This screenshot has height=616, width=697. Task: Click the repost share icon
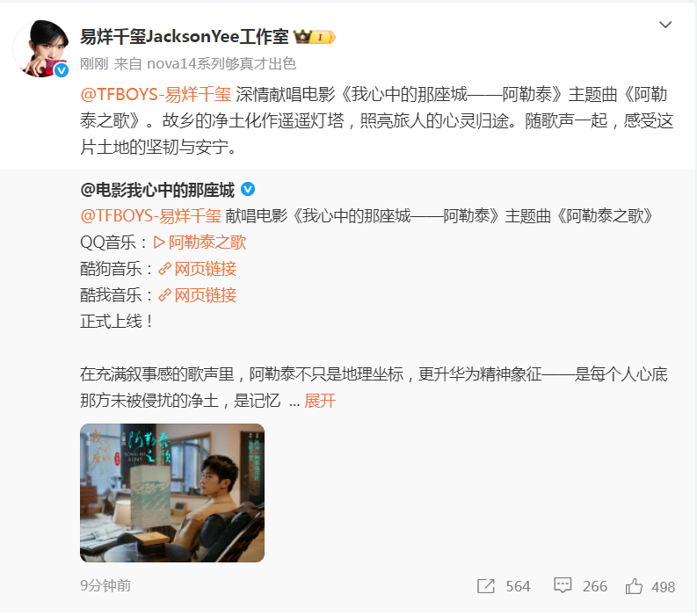[x=486, y=586]
